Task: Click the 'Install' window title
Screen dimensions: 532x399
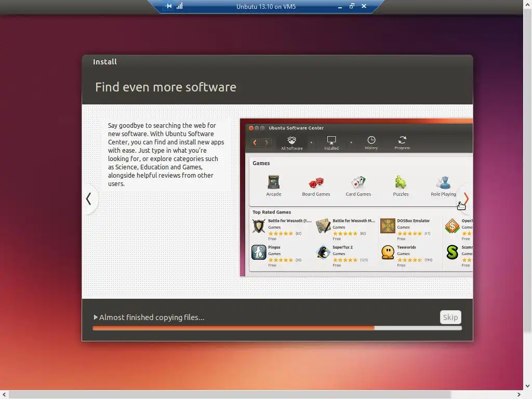Action: [105, 62]
